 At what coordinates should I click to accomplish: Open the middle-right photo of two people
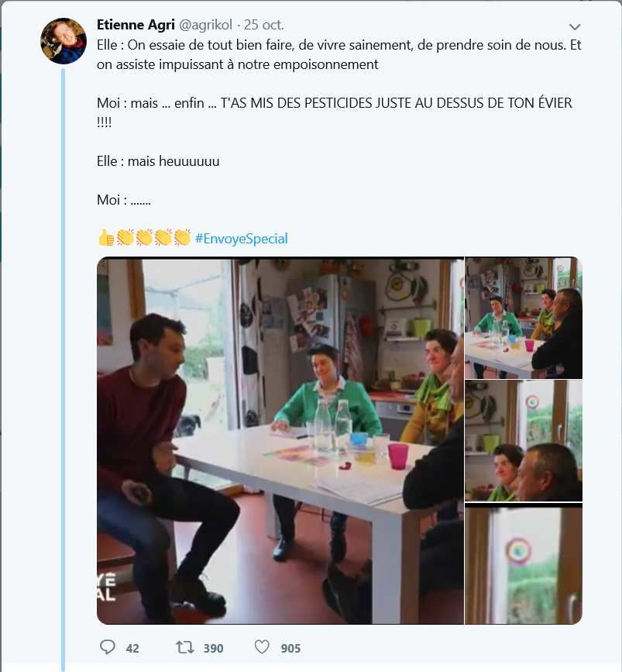point(523,440)
